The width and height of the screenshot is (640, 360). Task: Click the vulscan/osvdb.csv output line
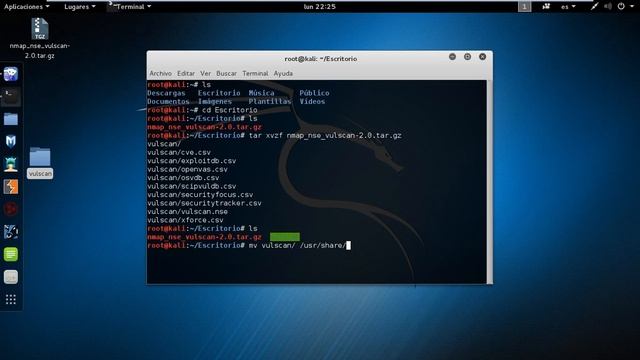tap(183, 178)
